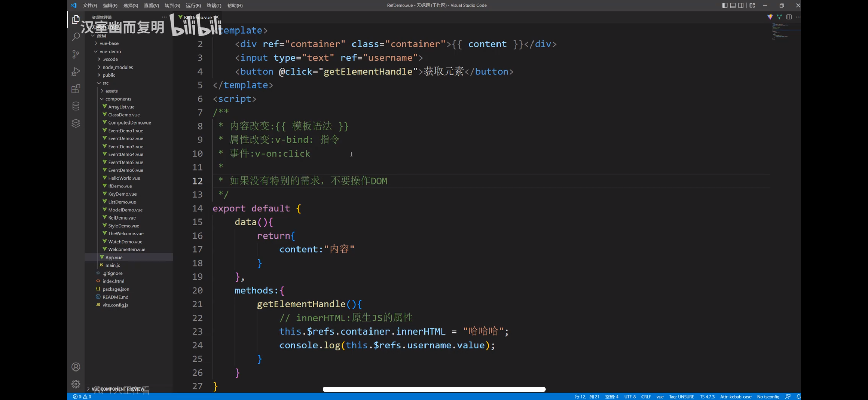The height and width of the screenshot is (400, 868).
Task: Collapse the components folder
Action: click(118, 99)
